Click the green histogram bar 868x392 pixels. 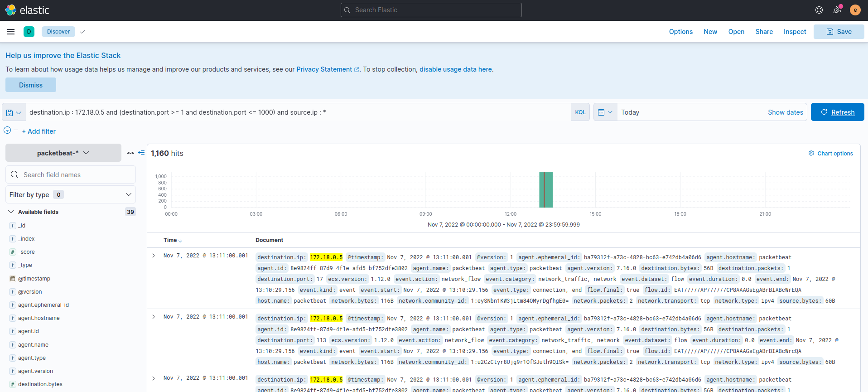(546, 189)
